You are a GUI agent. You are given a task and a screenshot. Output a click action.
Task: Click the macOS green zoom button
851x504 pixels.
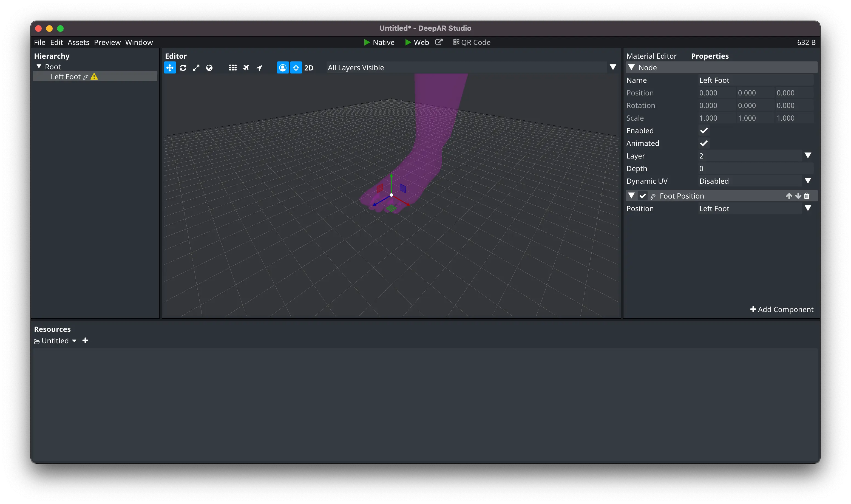(60, 29)
